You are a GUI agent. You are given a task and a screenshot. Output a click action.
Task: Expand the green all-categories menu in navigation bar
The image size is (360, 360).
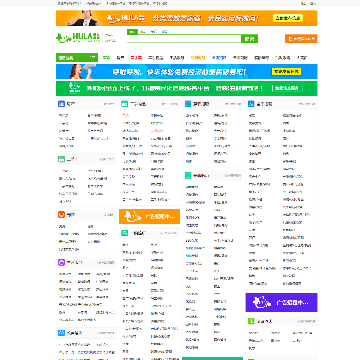(77, 58)
